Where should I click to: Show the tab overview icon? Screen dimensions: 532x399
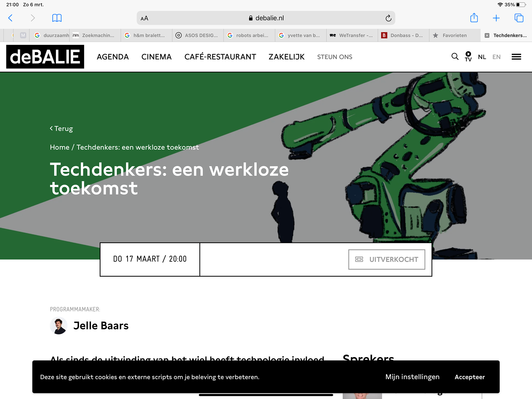pyautogui.click(x=519, y=18)
